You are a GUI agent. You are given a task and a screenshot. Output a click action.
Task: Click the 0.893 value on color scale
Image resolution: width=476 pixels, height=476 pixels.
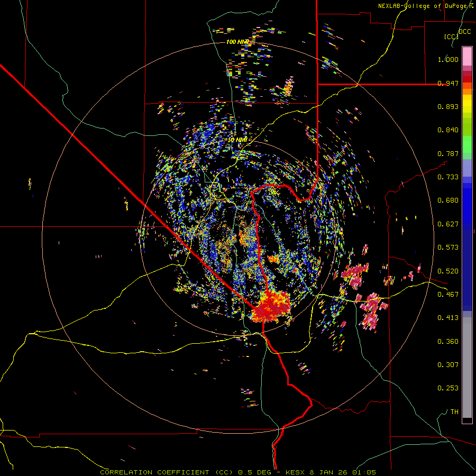click(x=448, y=106)
